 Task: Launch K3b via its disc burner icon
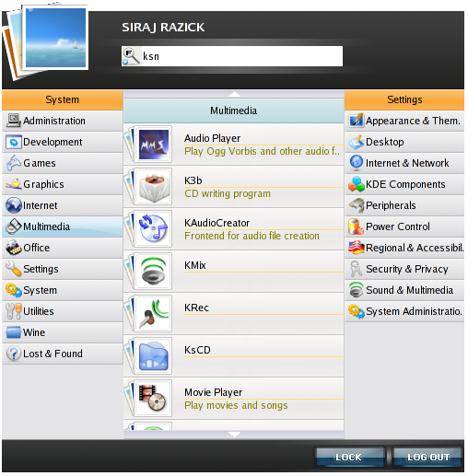154,187
